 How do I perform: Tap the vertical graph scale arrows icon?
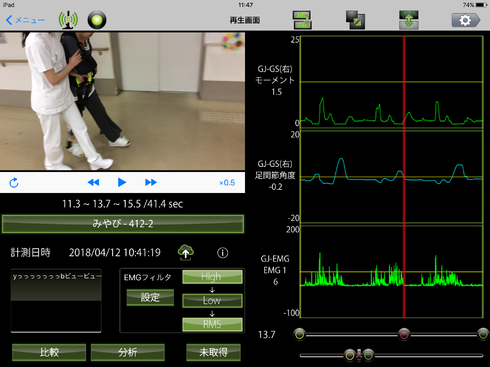[x=409, y=20]
